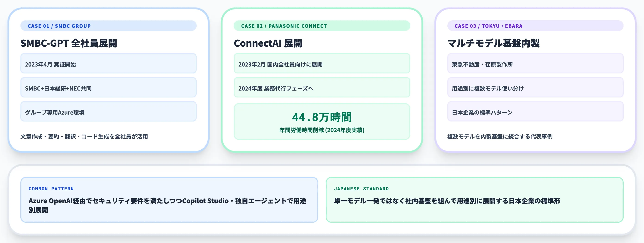Select the 2024年度 業務代行フェーズへ item
The width and height of the screenshot is (644, 243).
(x=322, y=87)
